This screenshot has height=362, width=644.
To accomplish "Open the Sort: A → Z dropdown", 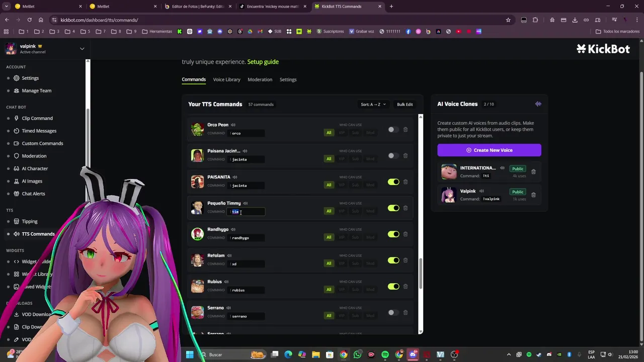I will 373,105.
